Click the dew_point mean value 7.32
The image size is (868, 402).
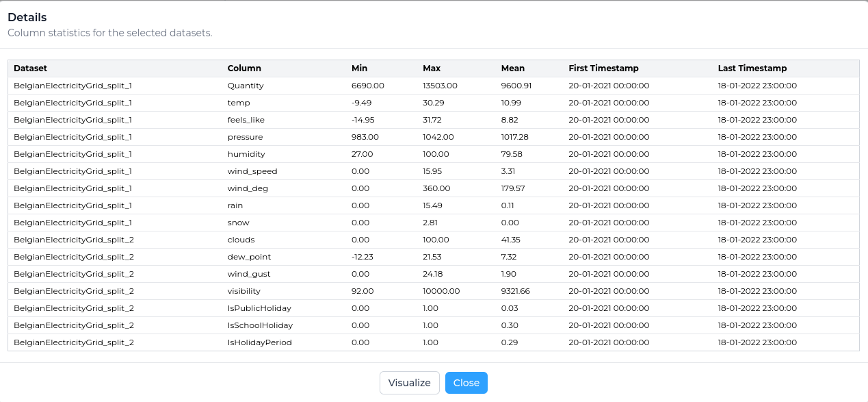(x=510, y=257)
